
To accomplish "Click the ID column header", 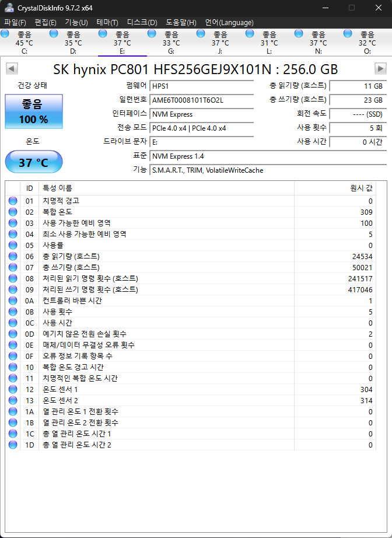I will pos(30,188).
